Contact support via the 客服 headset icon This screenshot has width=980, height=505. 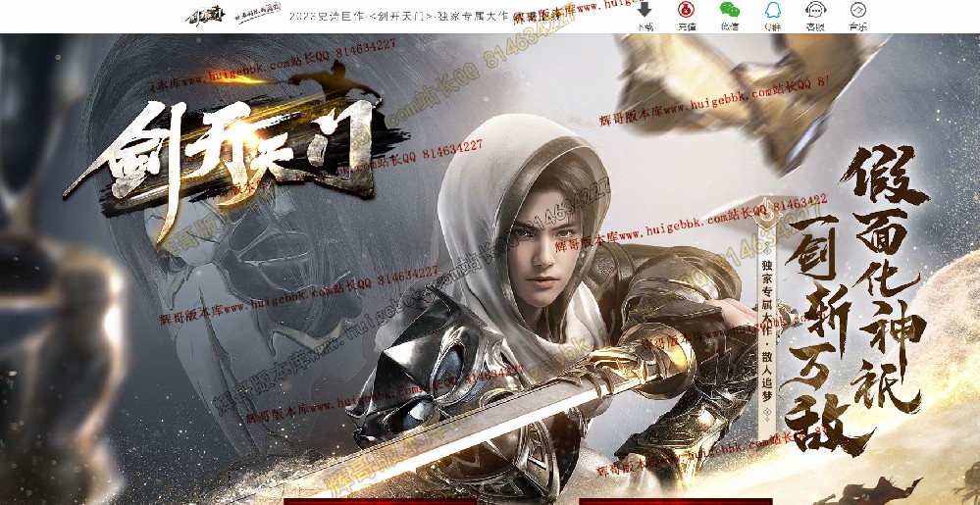coord(815,10)
